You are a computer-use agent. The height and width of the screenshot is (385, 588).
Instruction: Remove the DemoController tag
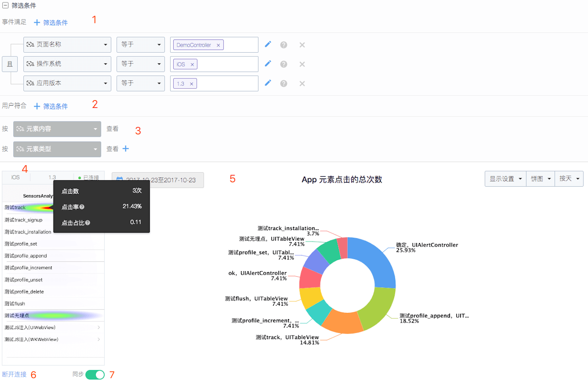(x=218, y=45)
